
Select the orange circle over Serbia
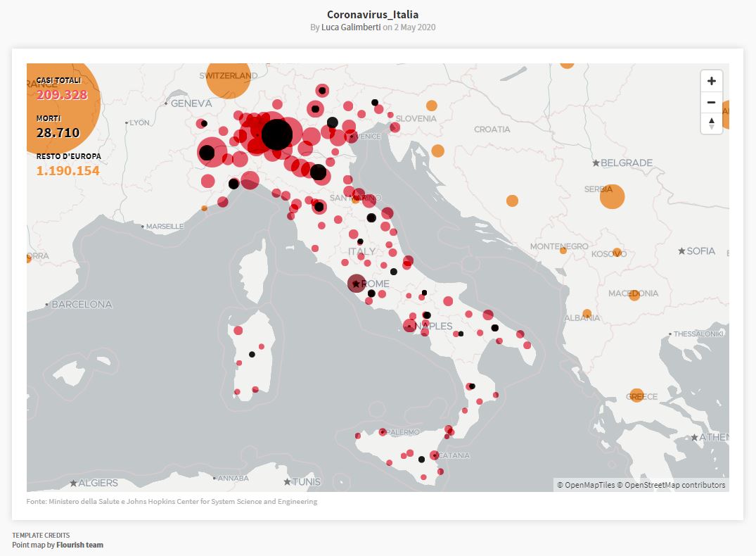tap(613, 196)
